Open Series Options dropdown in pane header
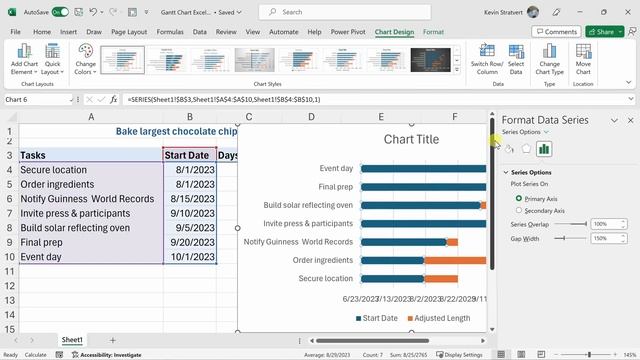This screenshot has height=360, width=640. (x=546, y=132)
